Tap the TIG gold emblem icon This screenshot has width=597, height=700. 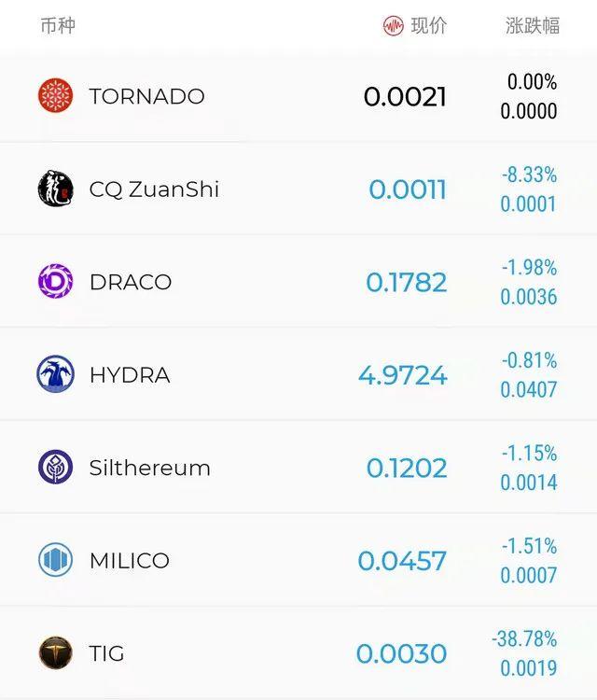point(55,653)
